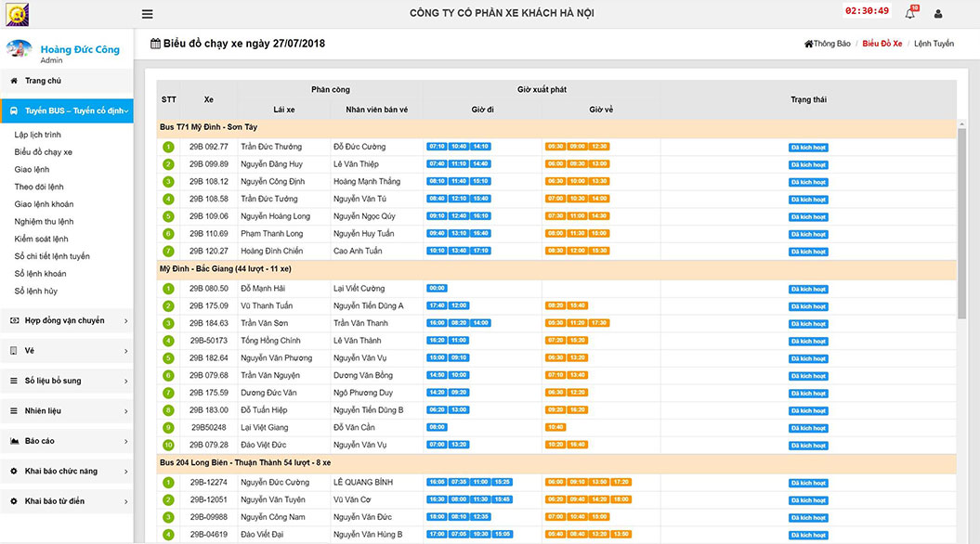Click the Nhiên liệu list icon
The image size is (980, 544).
14,411
